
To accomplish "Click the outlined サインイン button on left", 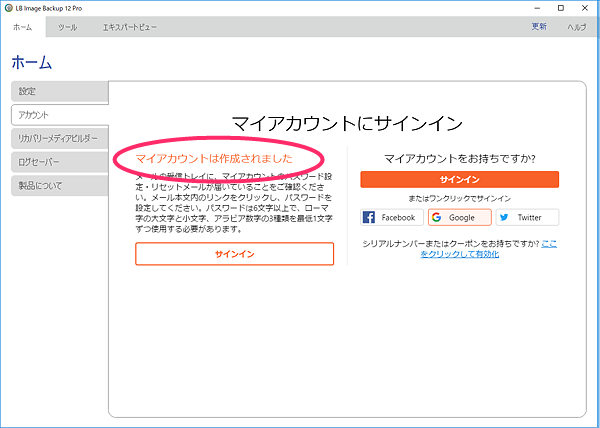I will point(235,254).
